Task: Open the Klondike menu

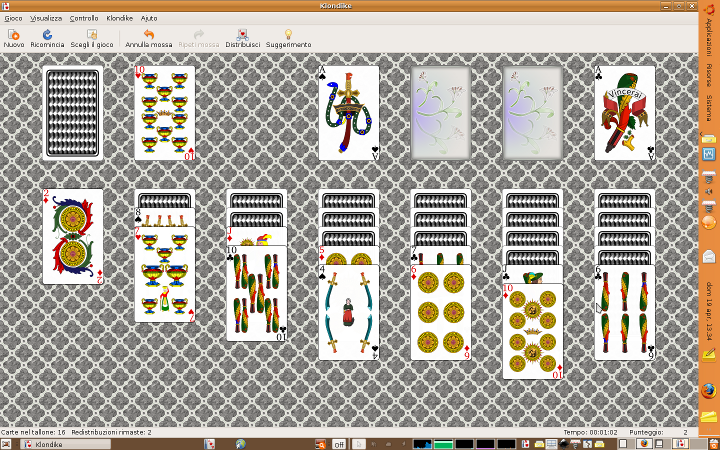Action: (119, 18)
